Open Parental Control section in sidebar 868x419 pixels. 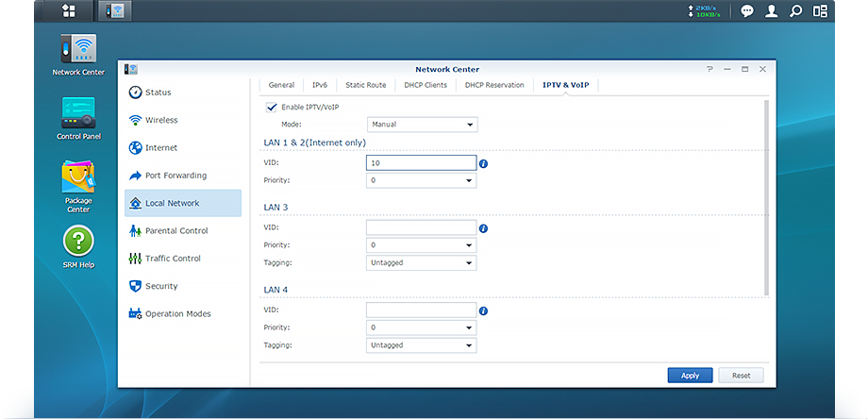click(x=176, y=230)
